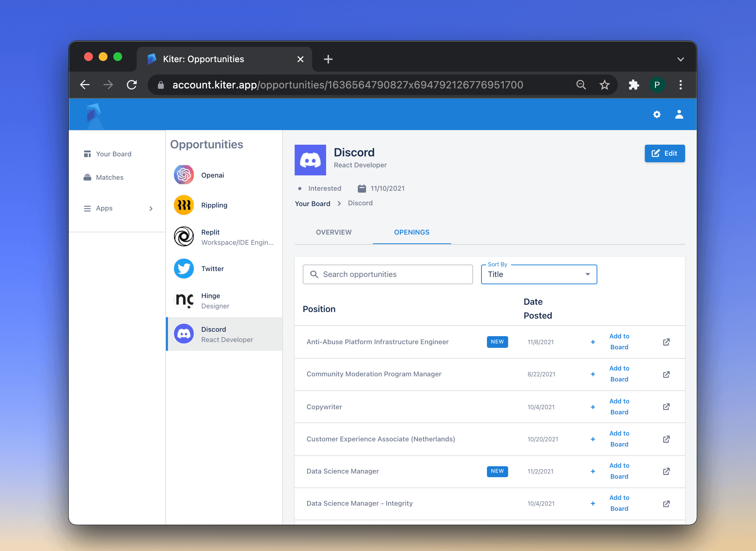The image size is (756, 551).
Task: Click NEW badge on Anti-Abuse Platform row
Action: pyautogui.click(x=497, y=342)
